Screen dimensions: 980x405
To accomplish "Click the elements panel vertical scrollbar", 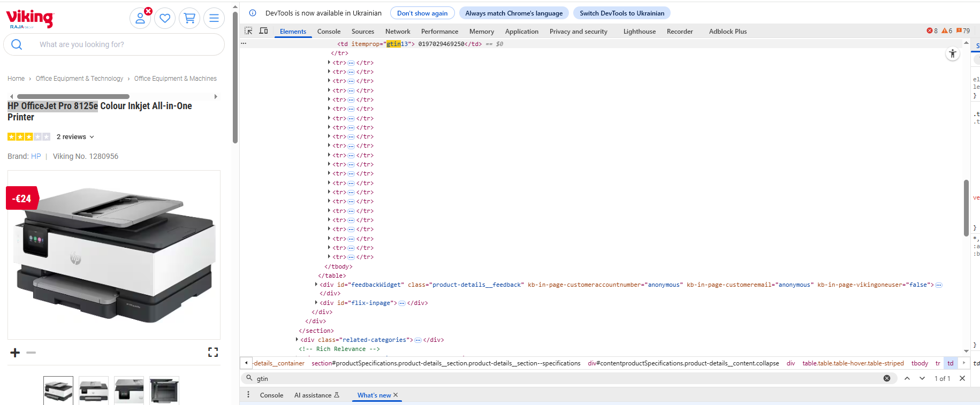I will click(x=966, y=208).
